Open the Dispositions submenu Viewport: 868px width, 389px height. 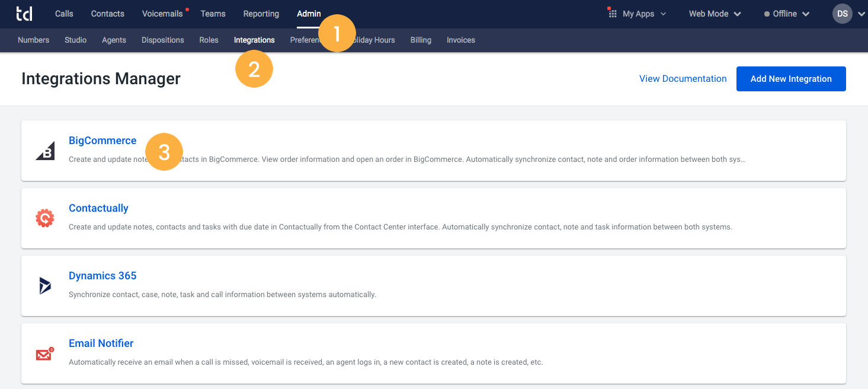(x=163, y=40)
